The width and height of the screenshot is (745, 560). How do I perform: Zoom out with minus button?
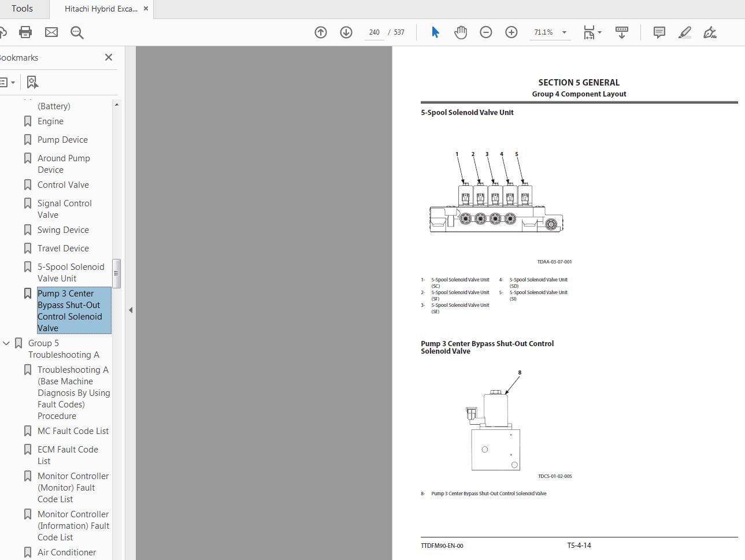tap(486, 32)
